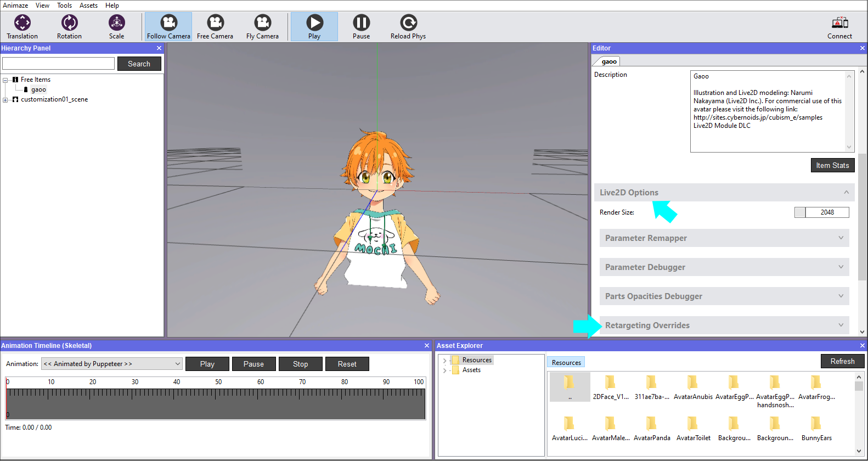
Task: Open the Assets menu
Action: point(88,5)
